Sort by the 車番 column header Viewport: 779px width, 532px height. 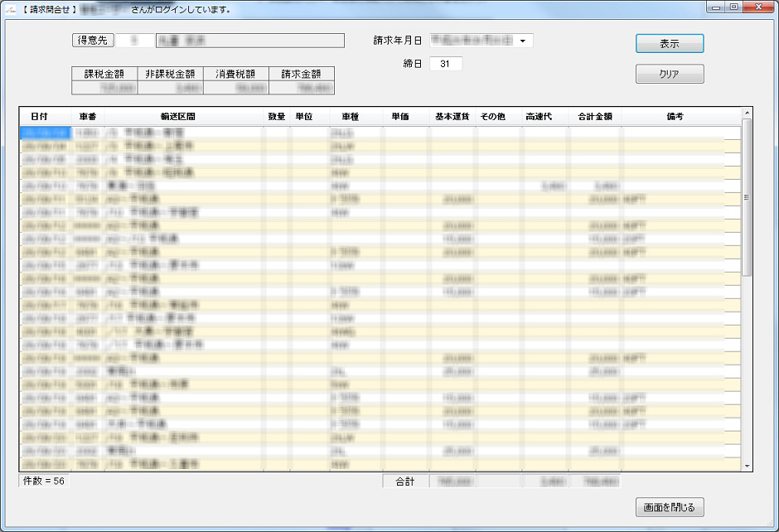(x=88, y=116)
